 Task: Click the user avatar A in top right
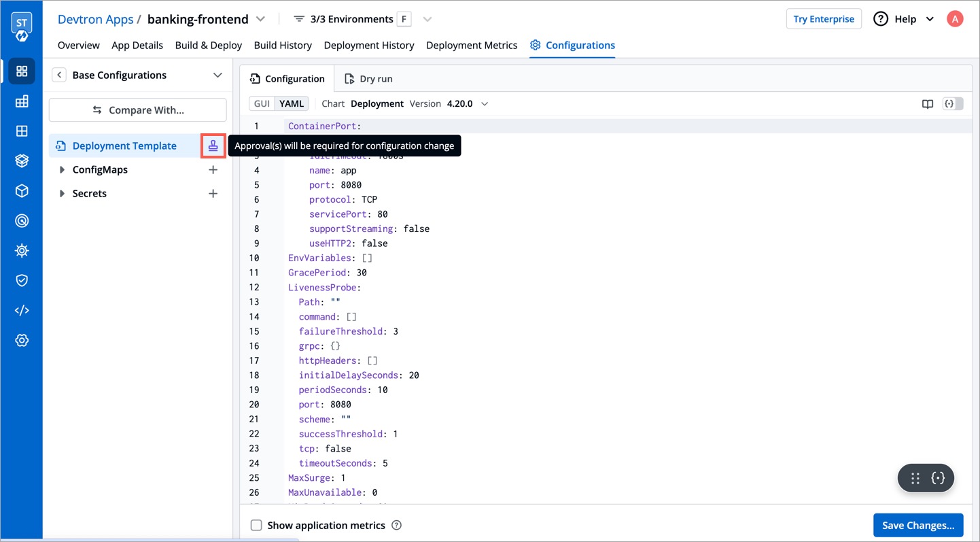tap(955, 19)
